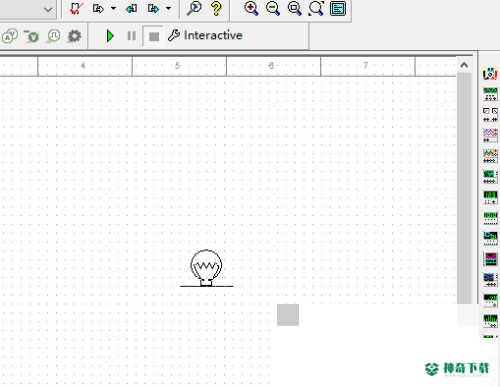Stop the simulation with square button
Image resolution: width=500 pixels, height=387 pixels.
tap(153, 36)
